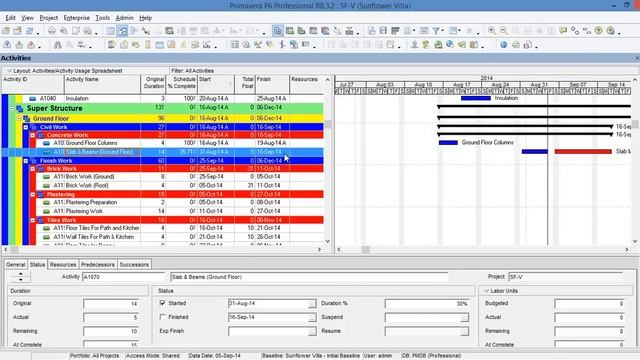Image resolution: width=640 pixels, height=360 pixels.
Task: Click the person resource icon in second toolbar
Action: click(414, 45)
